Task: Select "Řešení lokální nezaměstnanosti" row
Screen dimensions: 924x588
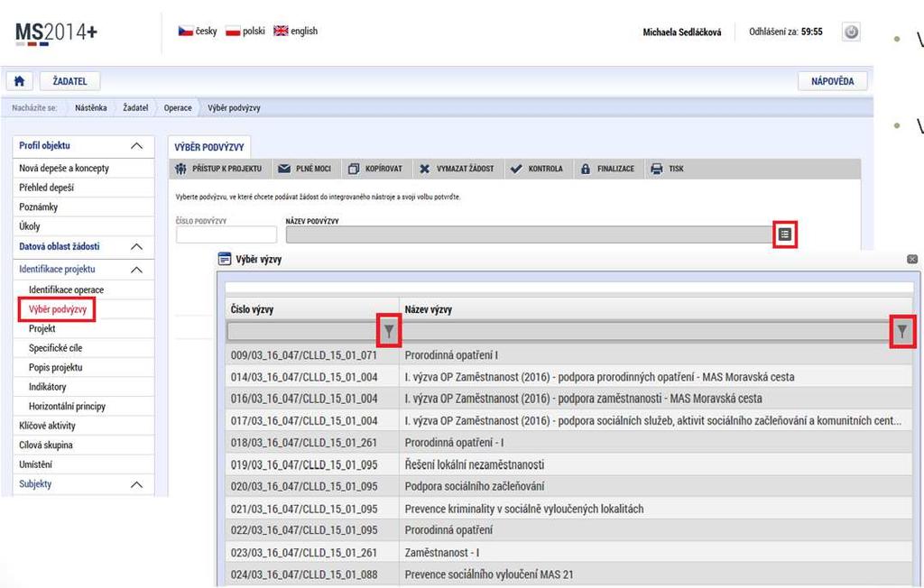Action: click(x=568, y=464)
